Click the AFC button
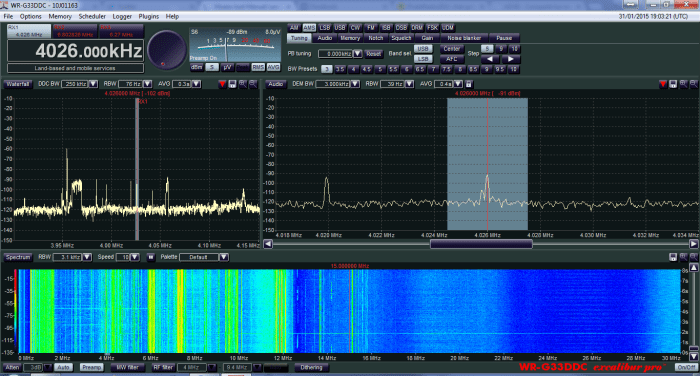 point(452,59)
